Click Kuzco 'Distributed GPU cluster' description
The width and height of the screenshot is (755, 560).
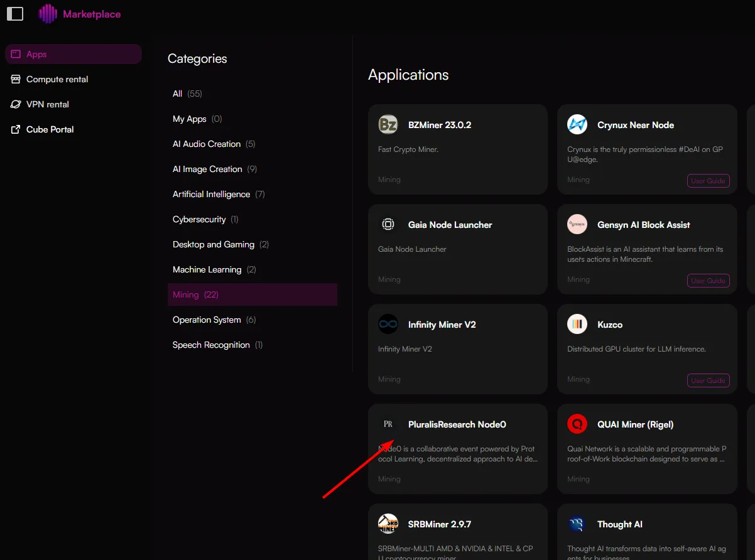636,349
